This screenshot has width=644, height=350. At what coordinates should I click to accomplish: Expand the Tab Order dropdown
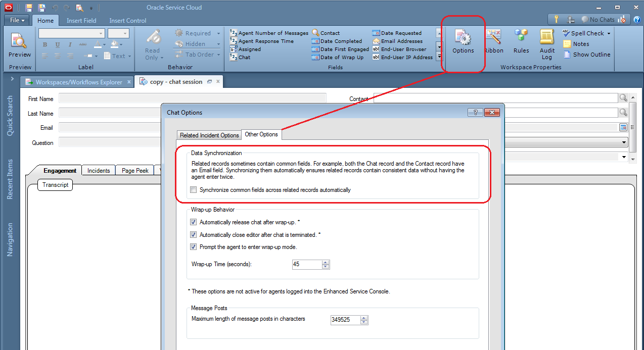218,55
